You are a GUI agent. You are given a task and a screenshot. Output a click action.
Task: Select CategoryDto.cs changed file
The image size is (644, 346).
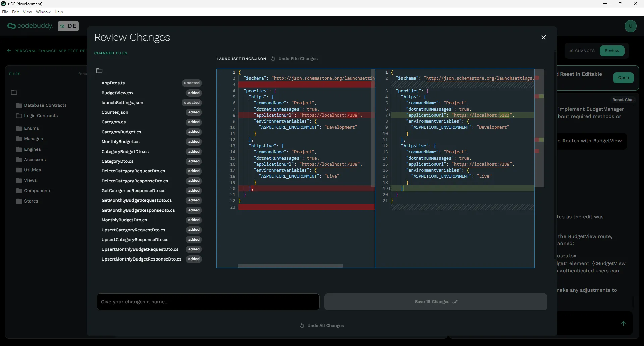click(117, 161)
